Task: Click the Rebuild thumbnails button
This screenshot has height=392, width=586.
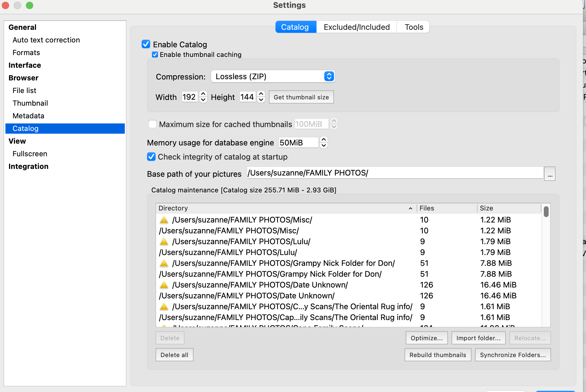Action: [x=437, y=355]
